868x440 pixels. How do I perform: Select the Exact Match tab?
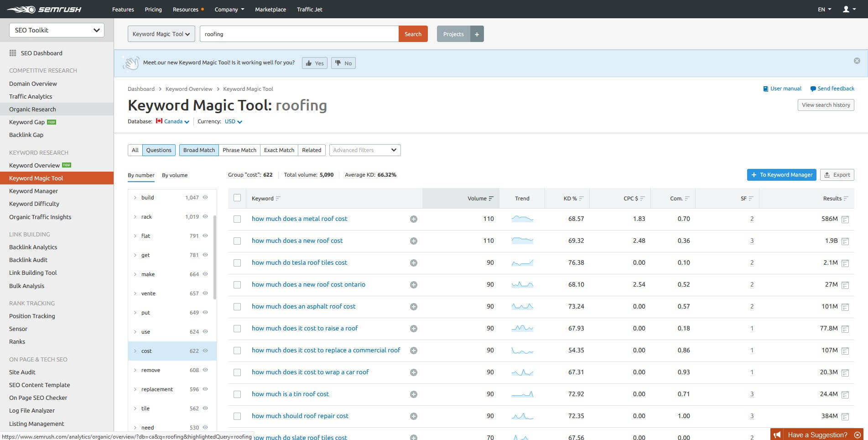[279, 150]
